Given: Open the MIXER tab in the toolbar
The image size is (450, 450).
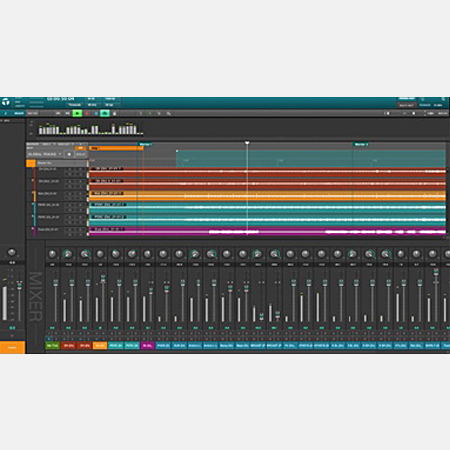Looking at the screenshot, I should [19, 113].
